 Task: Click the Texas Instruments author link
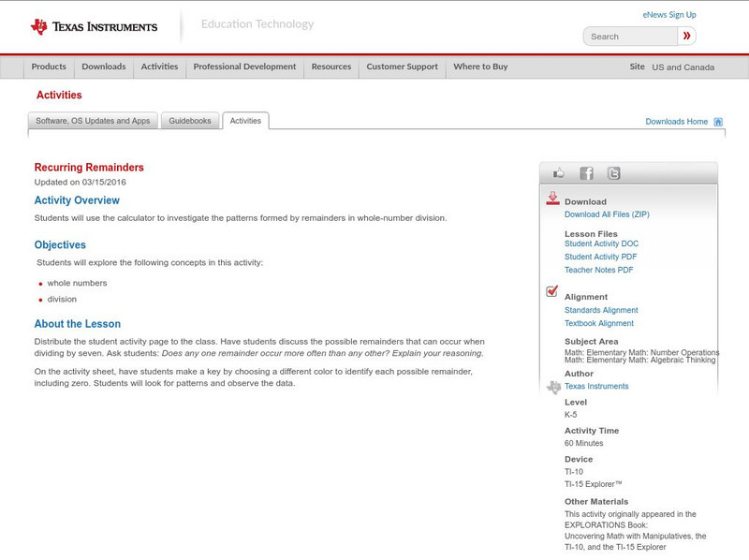pyautogui.click(x=596, y=386)
